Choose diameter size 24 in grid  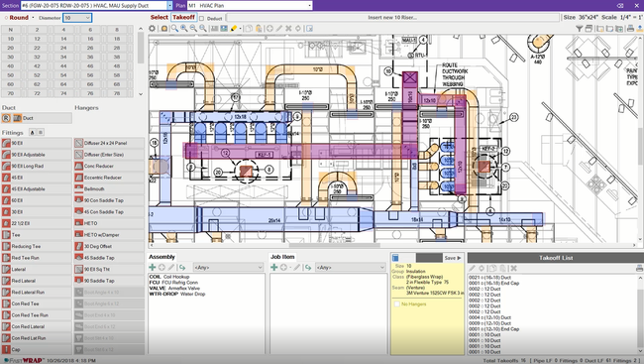(x=63, y=48)
